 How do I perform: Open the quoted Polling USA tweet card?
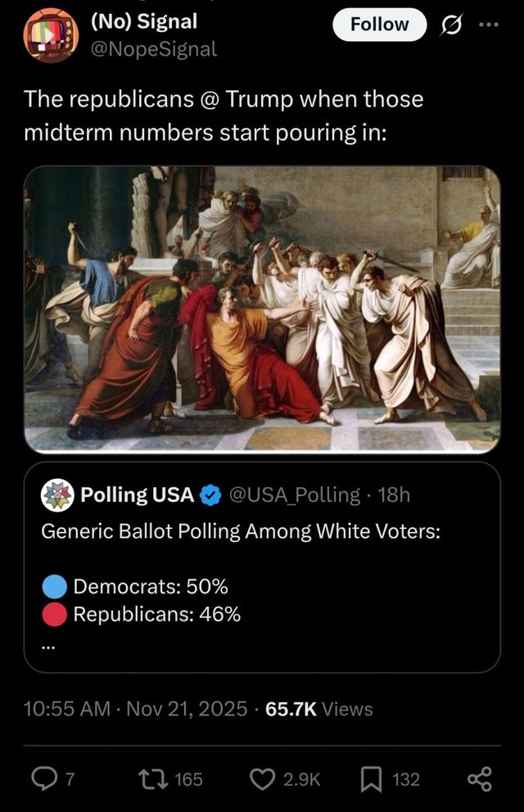coord(262,573)
